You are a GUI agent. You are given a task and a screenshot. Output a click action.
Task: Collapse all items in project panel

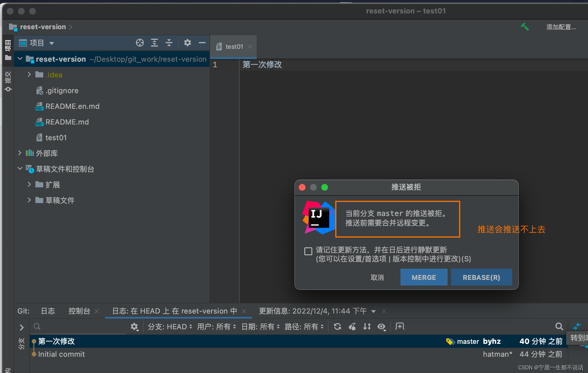pos(169,43)
